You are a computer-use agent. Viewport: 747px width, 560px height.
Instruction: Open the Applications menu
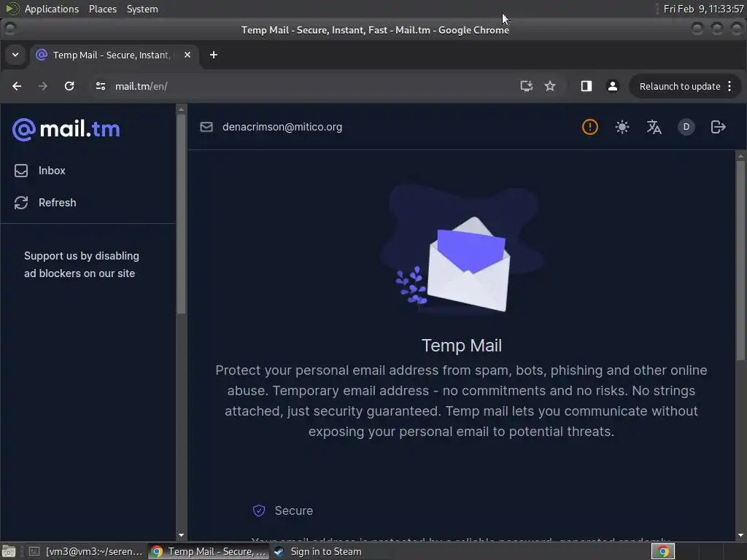coord(52,9)
